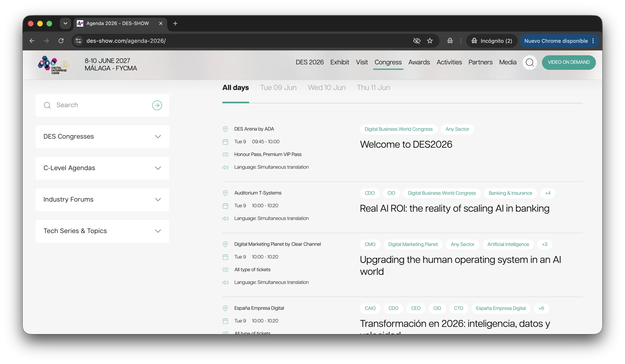Click the browser forward arrow

tap(46, 41)
